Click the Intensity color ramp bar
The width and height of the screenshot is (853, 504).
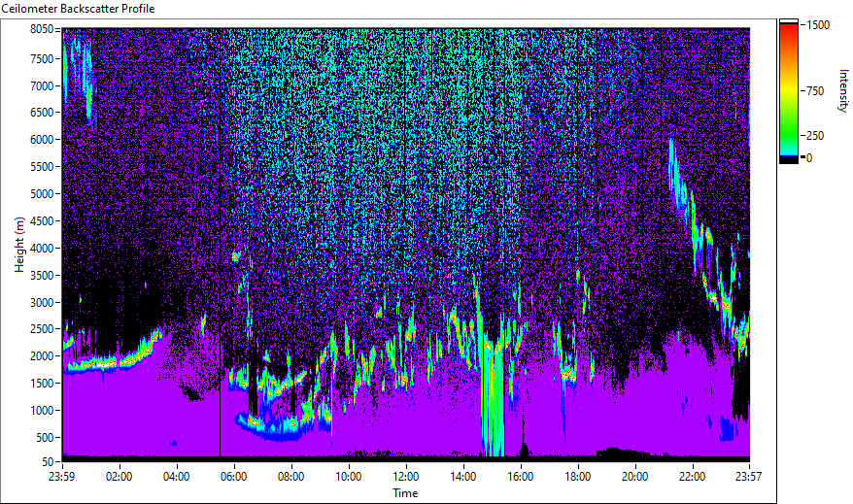[x=788, y=91]
